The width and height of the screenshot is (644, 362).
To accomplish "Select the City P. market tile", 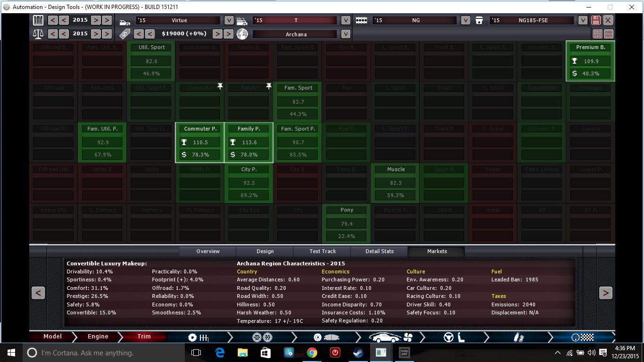I will [x=249, y=183].
